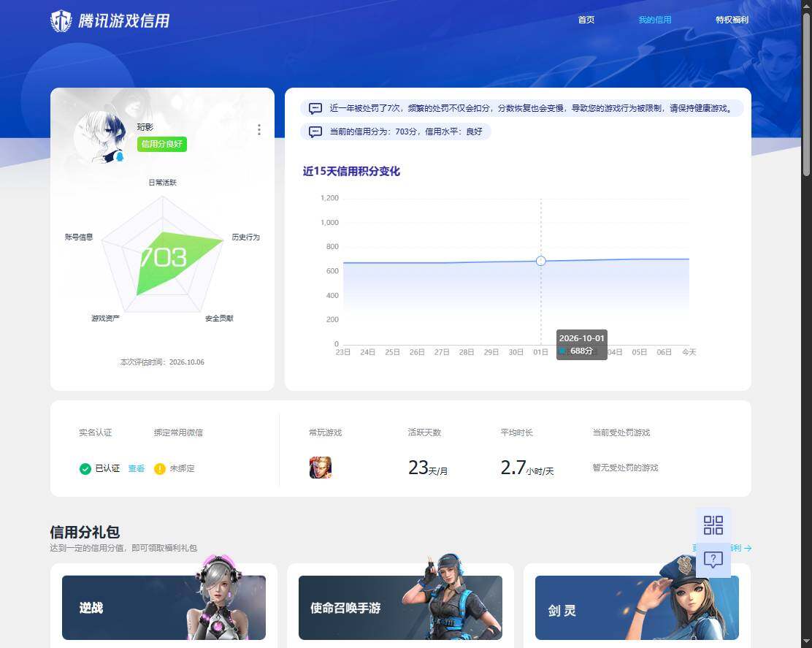
Task: Click the page vertical scrollbar thumb
Action: [x=806, y=95]
